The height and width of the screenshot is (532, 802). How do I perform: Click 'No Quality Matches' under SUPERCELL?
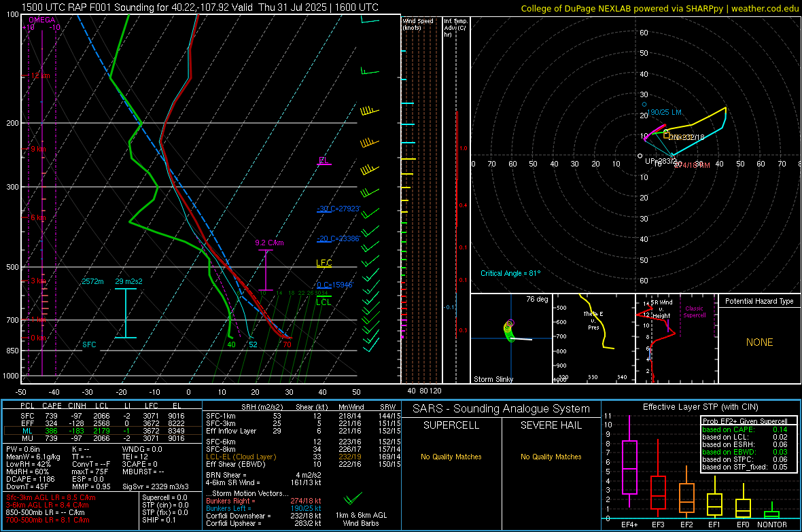[451, 457]
